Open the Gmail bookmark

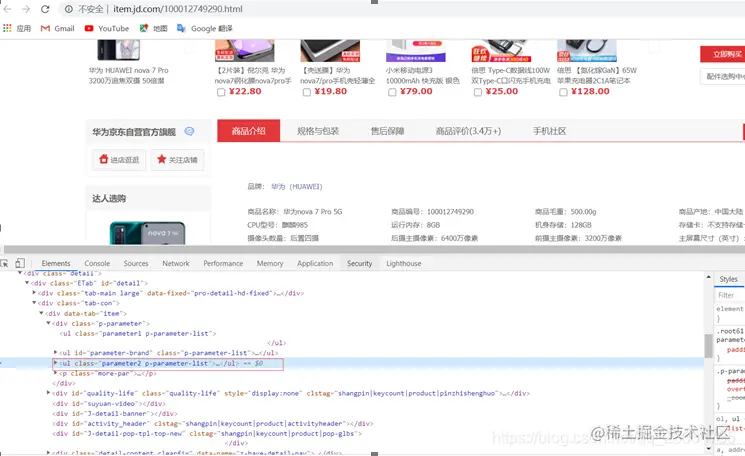tap(57, 28)
